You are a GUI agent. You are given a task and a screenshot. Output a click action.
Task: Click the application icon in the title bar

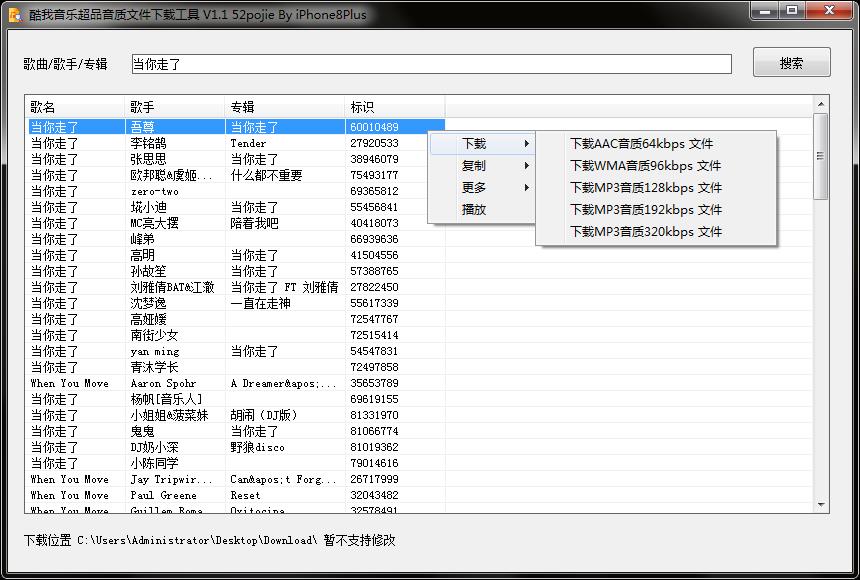[x=15, y=15]
